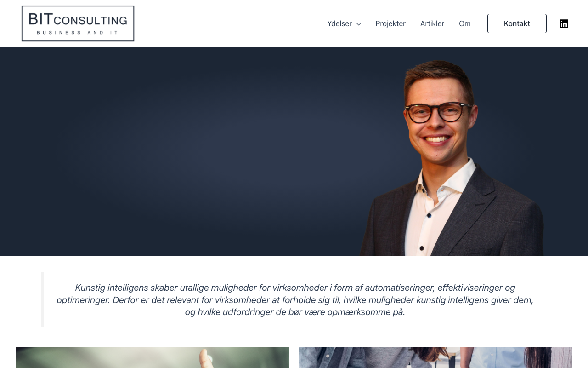Click the man's grey blazer in hero image

click(x=496, y=216)
